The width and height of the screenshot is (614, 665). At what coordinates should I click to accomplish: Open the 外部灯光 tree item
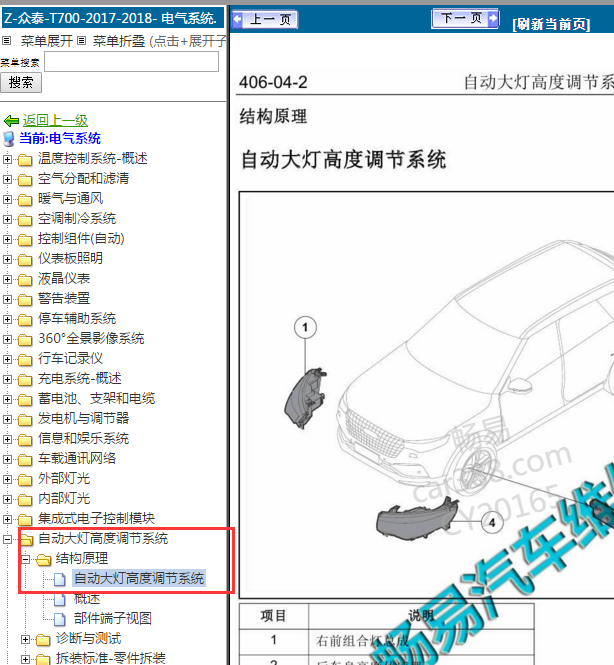64,478
